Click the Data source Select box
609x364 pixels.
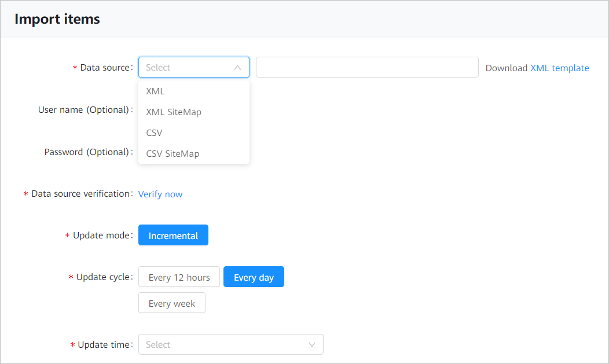185,68
